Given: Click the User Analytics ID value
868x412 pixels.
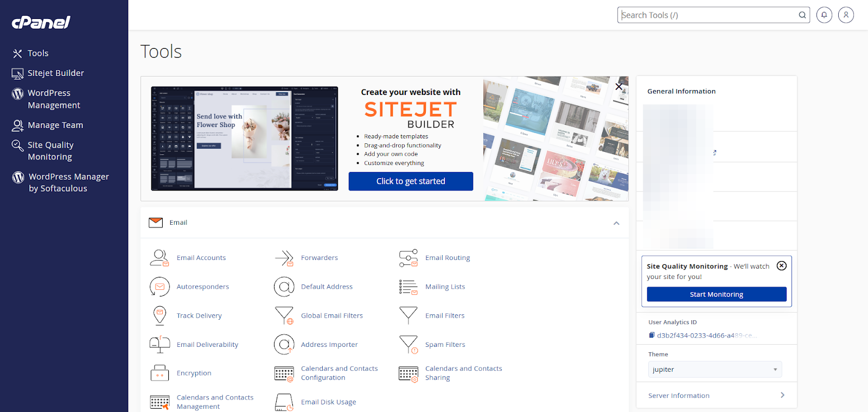Looking at the screenshot, I should click(x=707, y=335).
